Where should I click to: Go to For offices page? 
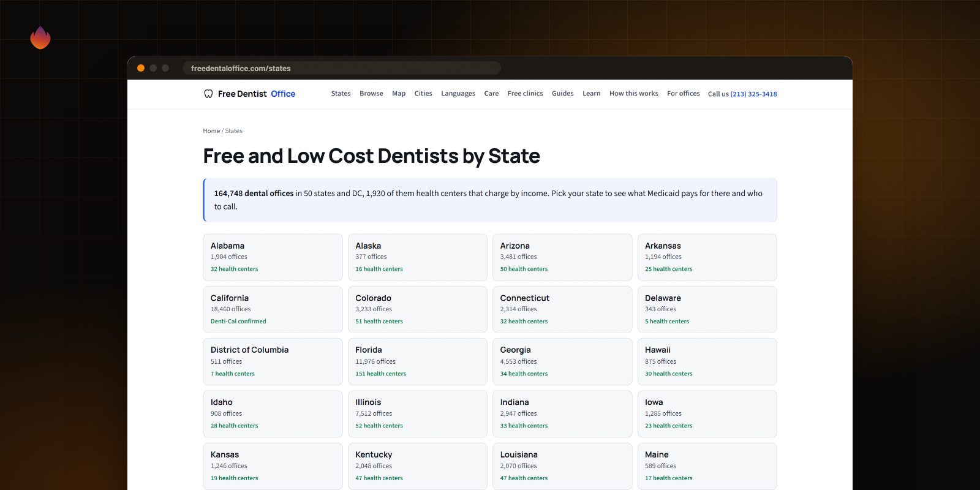click(x=683, y=94)
